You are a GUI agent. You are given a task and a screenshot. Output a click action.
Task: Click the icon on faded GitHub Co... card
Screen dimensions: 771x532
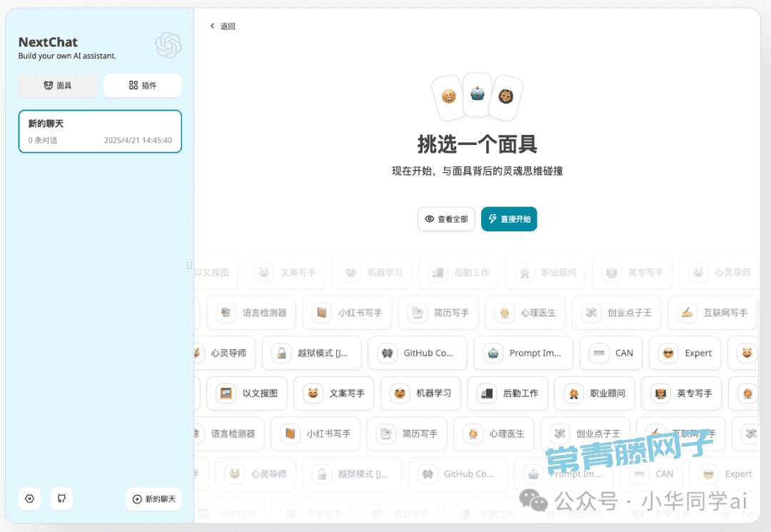(428, 474)
